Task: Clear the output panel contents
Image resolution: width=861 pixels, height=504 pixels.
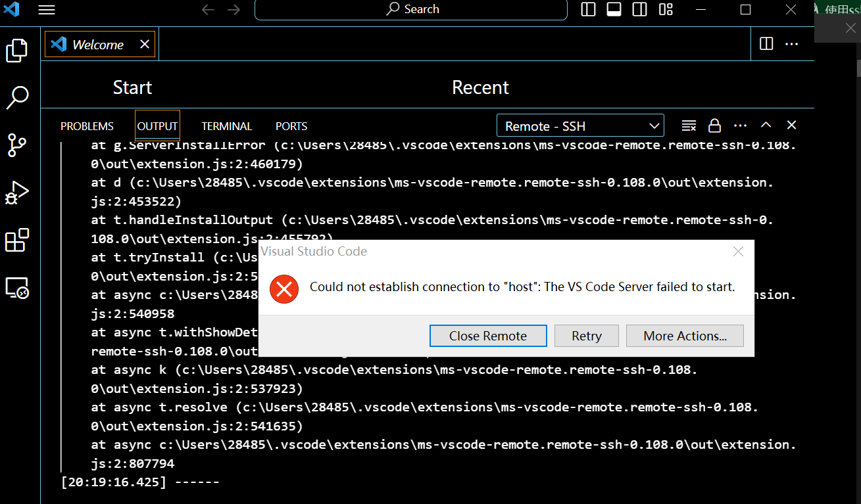Action: pyautogui.click(x=689, y=126)
